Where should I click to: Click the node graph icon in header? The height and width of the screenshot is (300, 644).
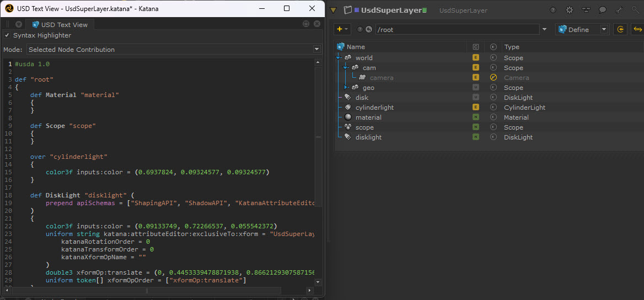586,10
